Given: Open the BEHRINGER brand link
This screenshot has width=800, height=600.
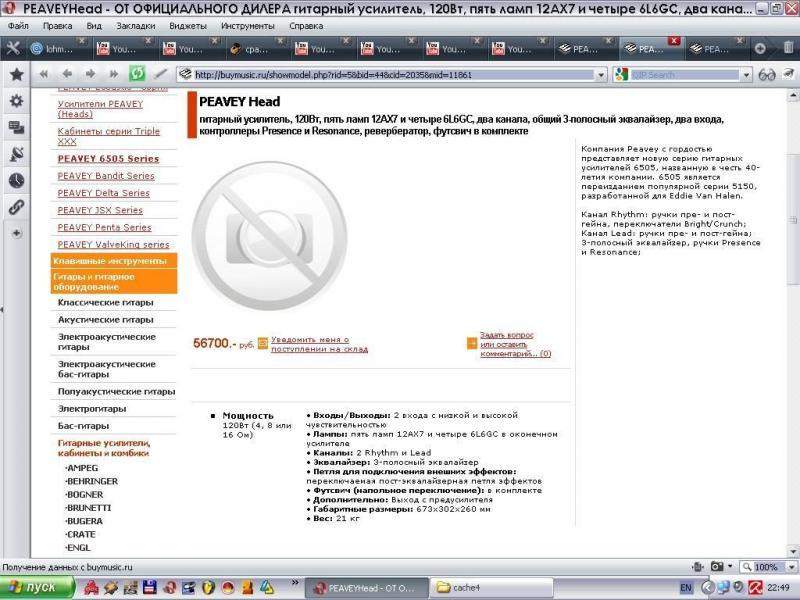Looking at the screenshot, I should pos(92,481).
